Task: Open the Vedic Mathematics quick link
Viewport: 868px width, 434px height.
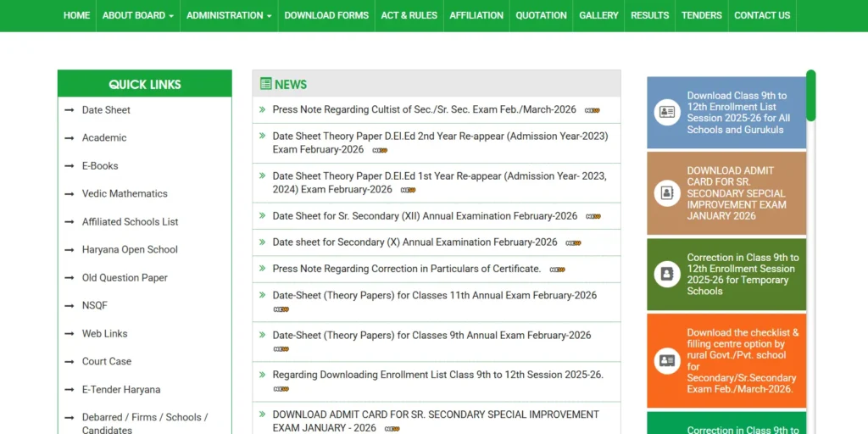Action: [125, 194]
